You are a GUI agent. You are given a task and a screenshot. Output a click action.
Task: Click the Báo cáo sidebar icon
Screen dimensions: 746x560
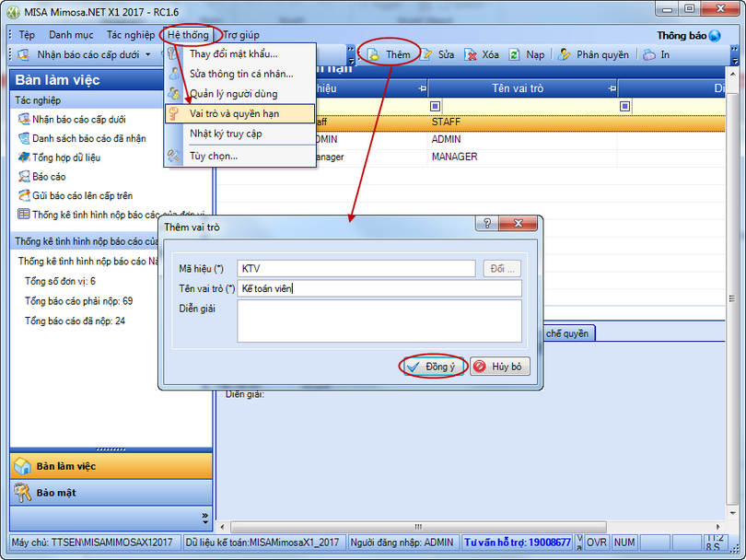point(24,177)
